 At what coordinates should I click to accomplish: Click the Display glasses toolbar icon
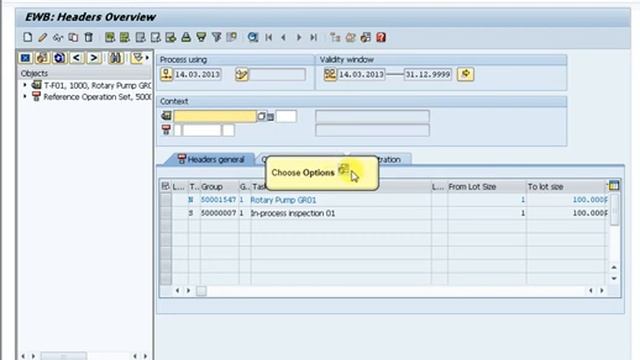(x=58, y=38)
